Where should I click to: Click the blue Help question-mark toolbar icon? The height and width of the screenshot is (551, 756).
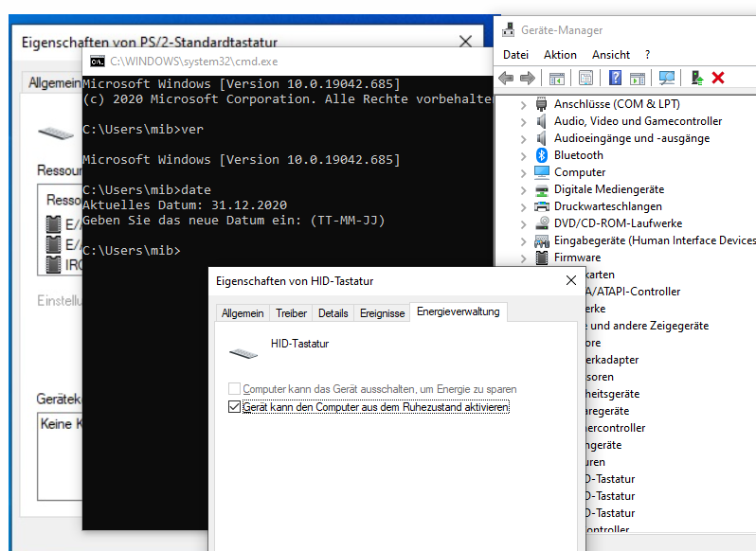615,78
